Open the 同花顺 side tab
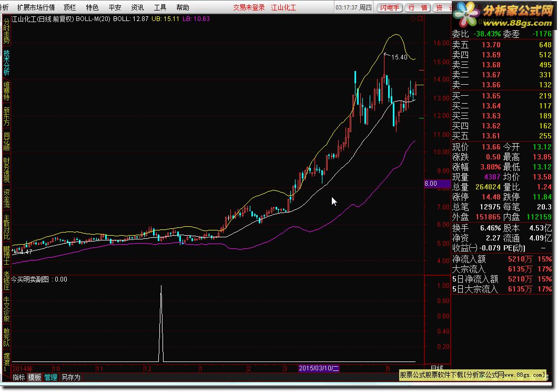 (6, 142)
